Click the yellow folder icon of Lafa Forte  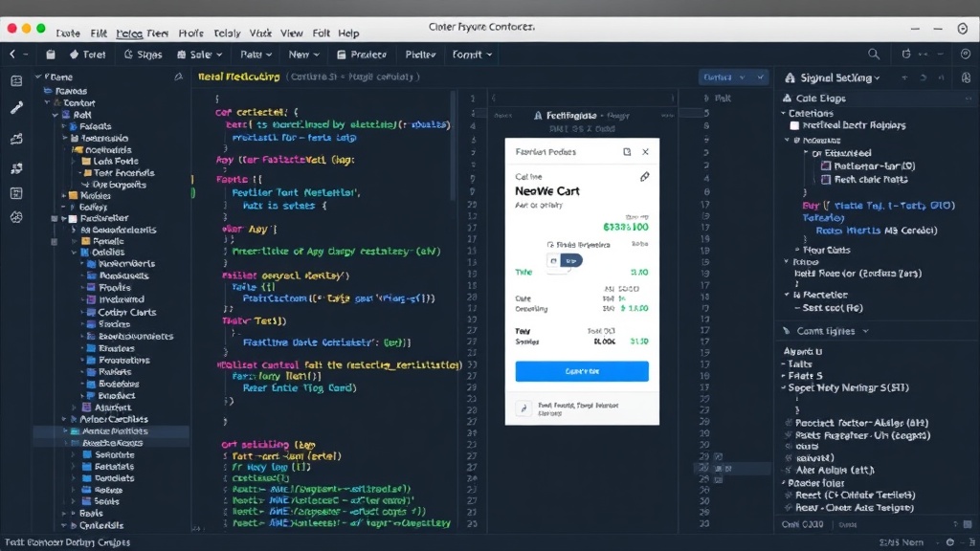(x=86, y=161)
